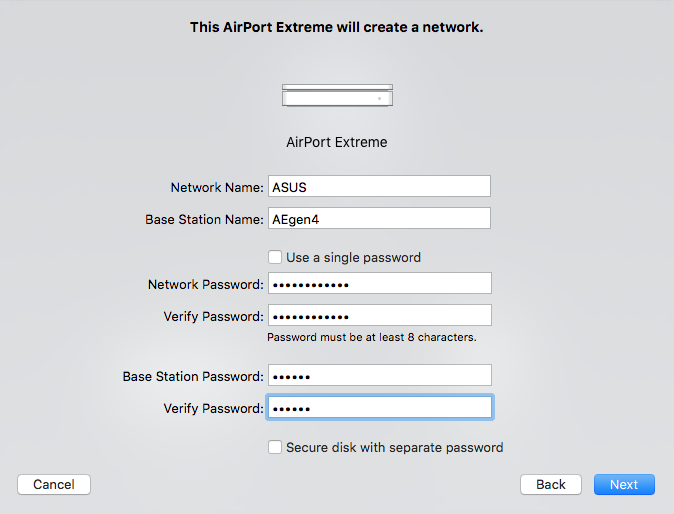Click the AirPort Extreme caption under the device

tap(337, 142)
